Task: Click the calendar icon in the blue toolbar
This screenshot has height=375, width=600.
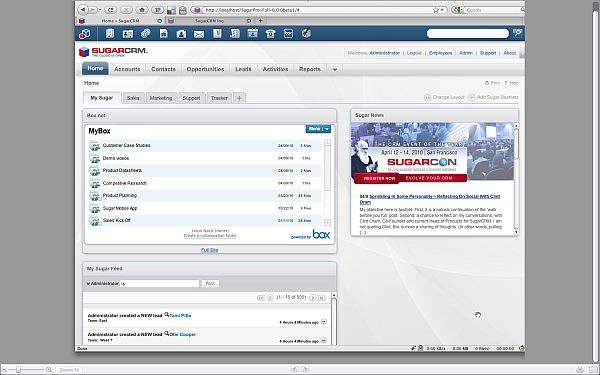Action: (x=253, y=34)
